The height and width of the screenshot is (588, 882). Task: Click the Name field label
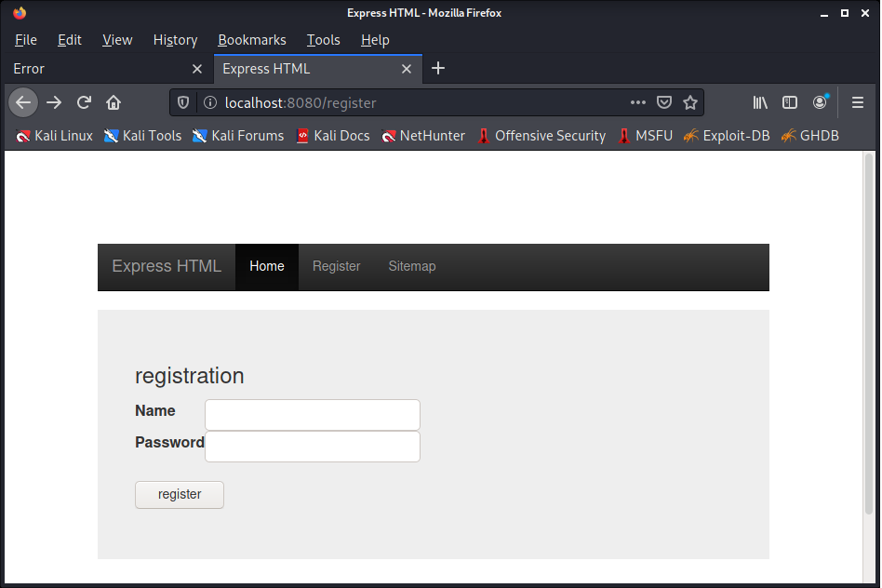pyautogui.click(x=155, y=410)
